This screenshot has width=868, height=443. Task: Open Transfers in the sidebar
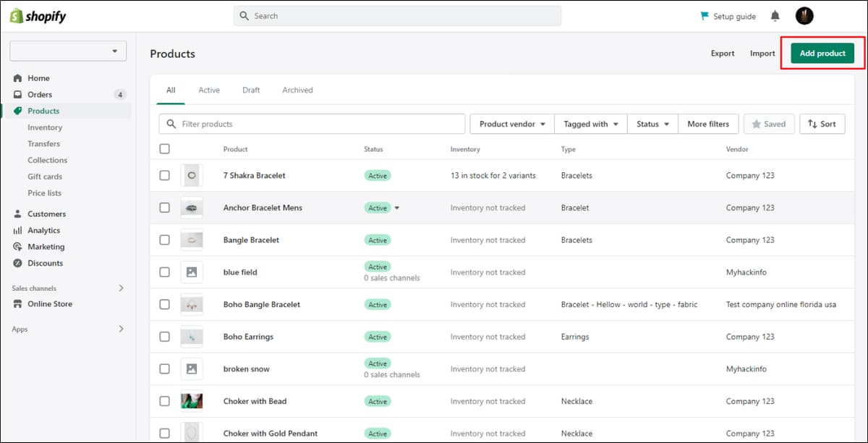point(43,143)
